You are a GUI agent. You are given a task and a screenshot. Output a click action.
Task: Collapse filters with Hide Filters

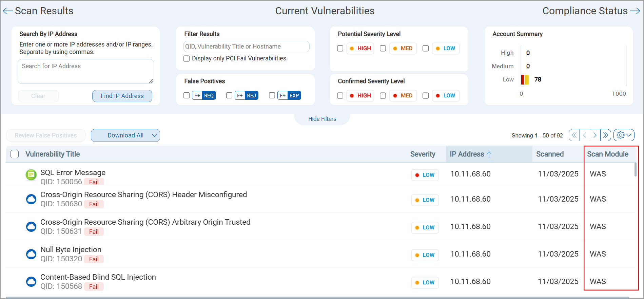(322, 119)
